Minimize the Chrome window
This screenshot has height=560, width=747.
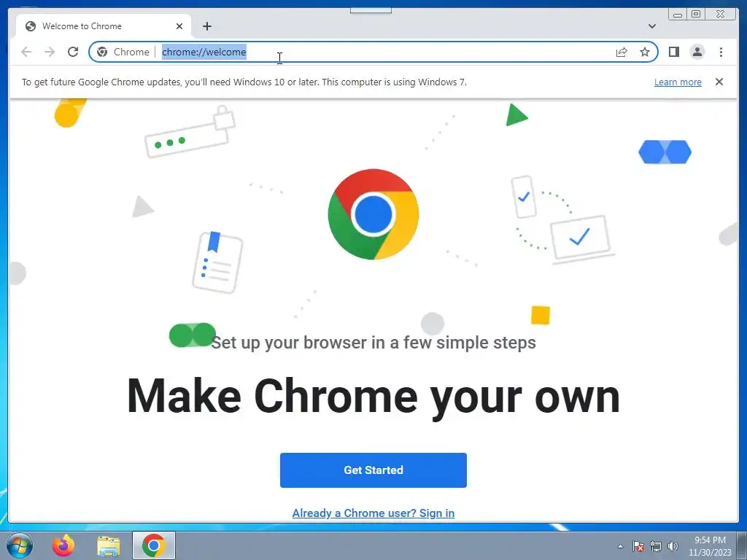click(x=678, y=15)
